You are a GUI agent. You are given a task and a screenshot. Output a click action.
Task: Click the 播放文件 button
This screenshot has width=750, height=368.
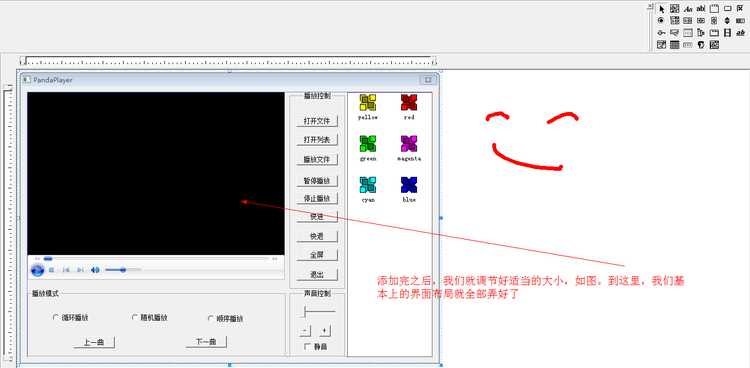(317, 159)
